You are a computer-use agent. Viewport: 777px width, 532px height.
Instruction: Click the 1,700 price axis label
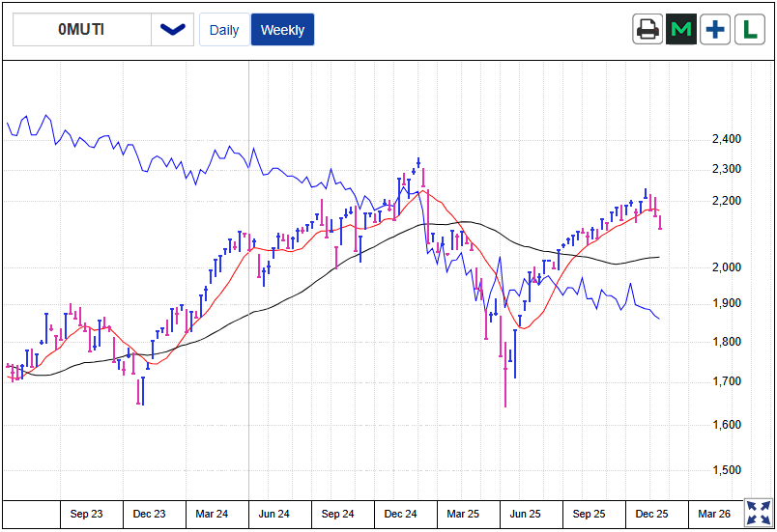pos(727,381)
